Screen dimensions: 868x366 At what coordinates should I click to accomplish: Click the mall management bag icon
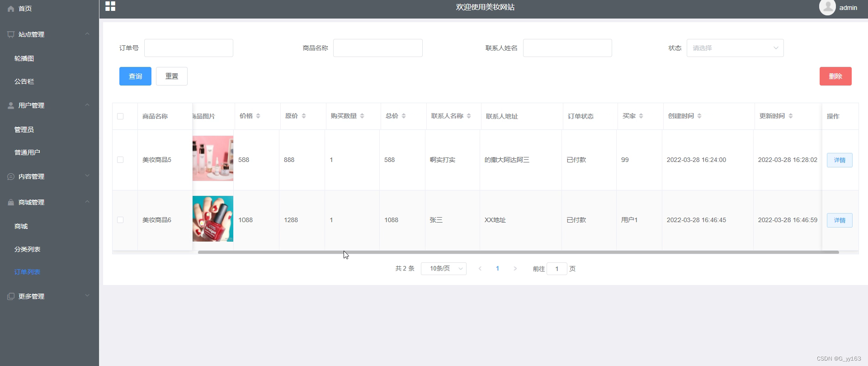[x=11, y=202]
